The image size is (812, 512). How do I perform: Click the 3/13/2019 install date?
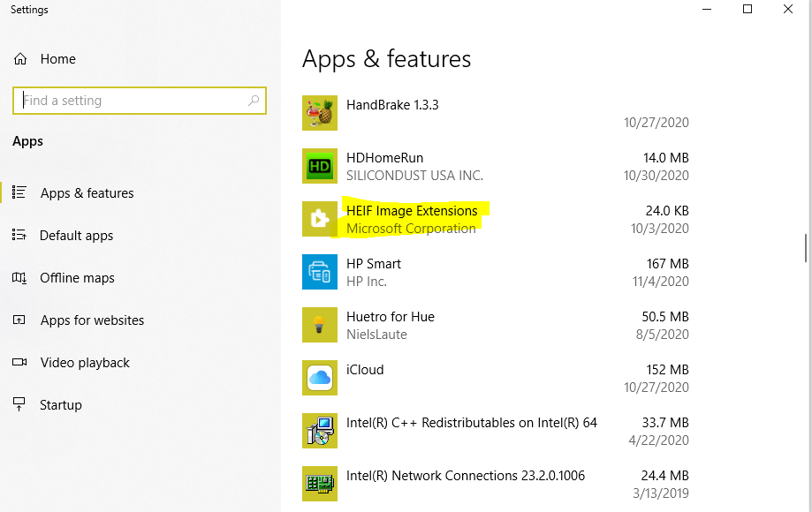[661, 493]
